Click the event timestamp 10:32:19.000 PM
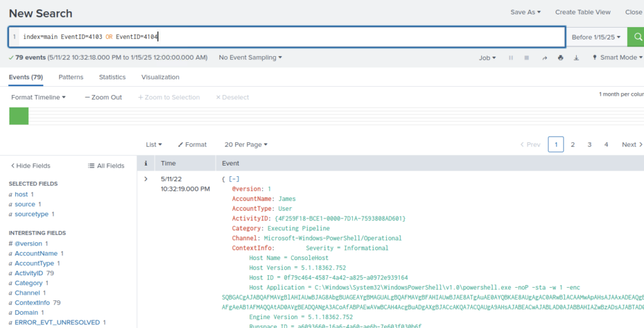 186,189
